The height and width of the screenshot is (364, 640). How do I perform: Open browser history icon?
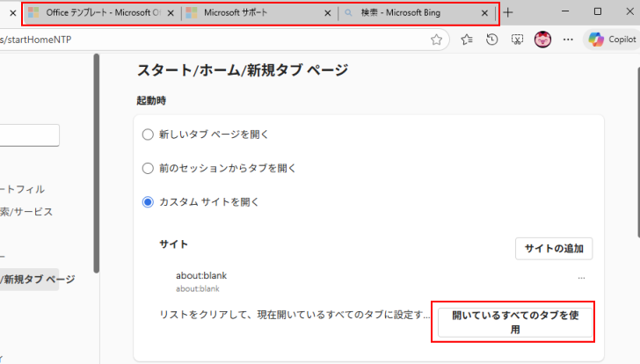point(491,40)
